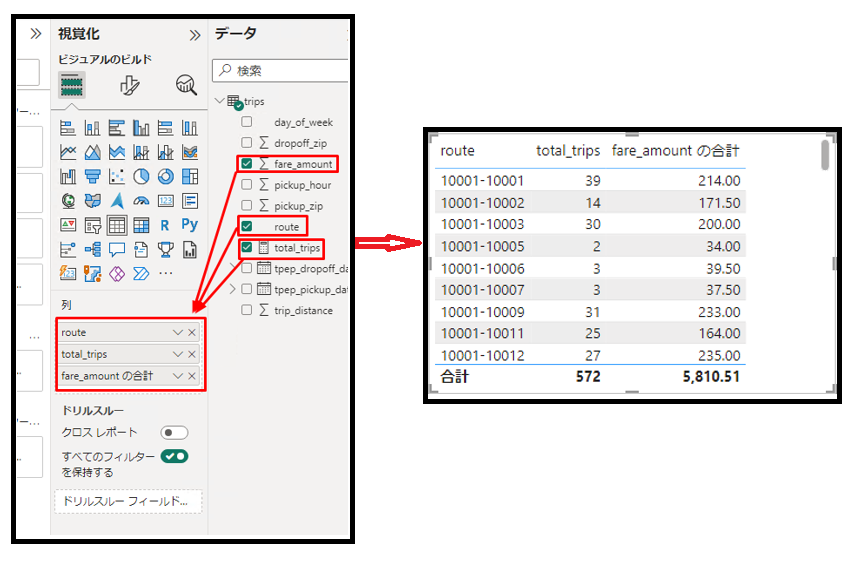Remove total_trips from columns well
The width and height of the screenshot is (867, 570).
pos(192,354)
